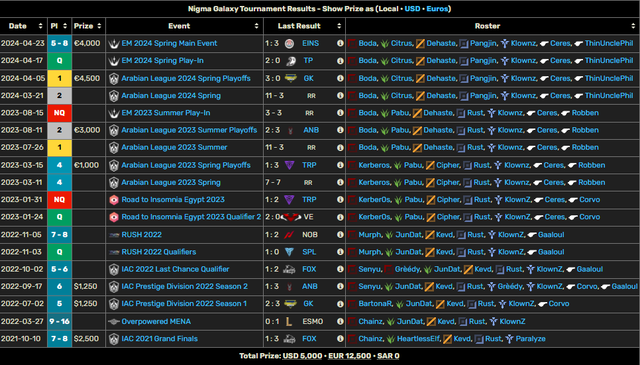This screenshot has width=640, height=365.
Task: Click ESMO team logo in Overpowered MENA row
Action: tap(289, 321)
